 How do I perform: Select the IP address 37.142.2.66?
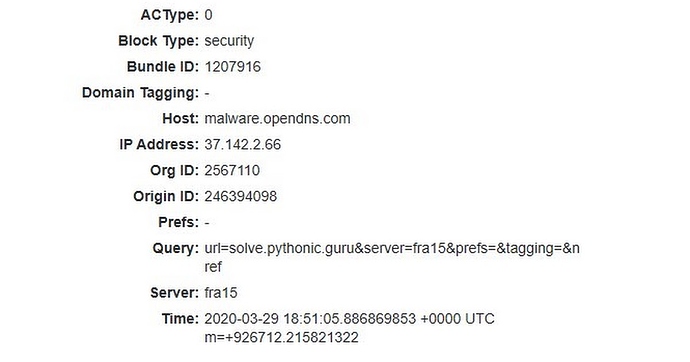coord(242,145)
